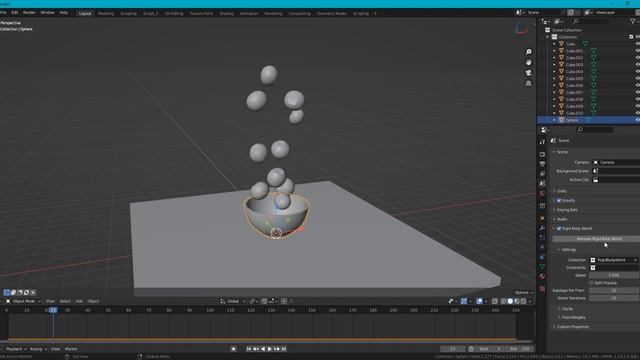Open the Texture properties tab icon
This screenshot has height=360, width=640.
[542, 289]
